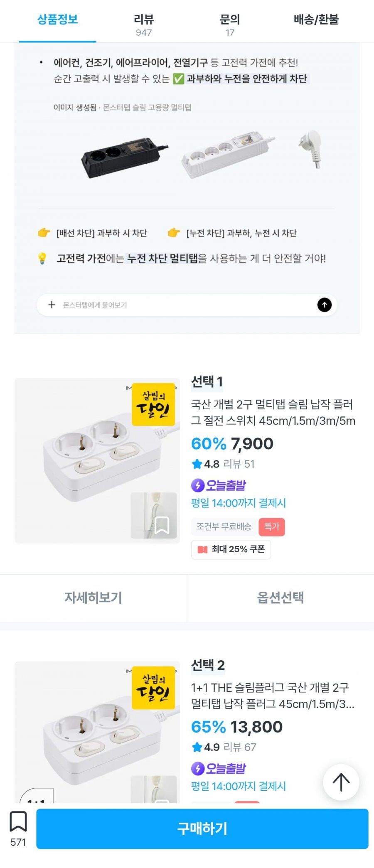Tap the star rating 4.9 for 선택 2
The height and width of the screenshot is (868, 374).
(205, 747)
